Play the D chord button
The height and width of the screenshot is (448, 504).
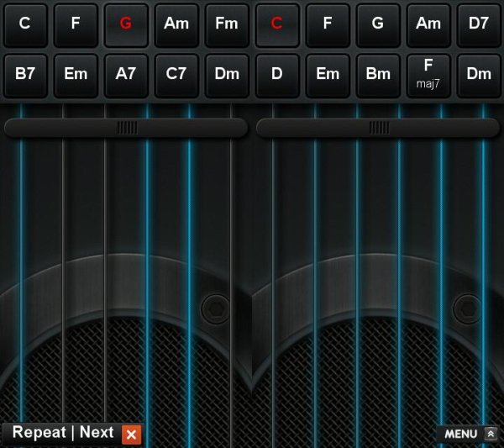coord(277,76)
